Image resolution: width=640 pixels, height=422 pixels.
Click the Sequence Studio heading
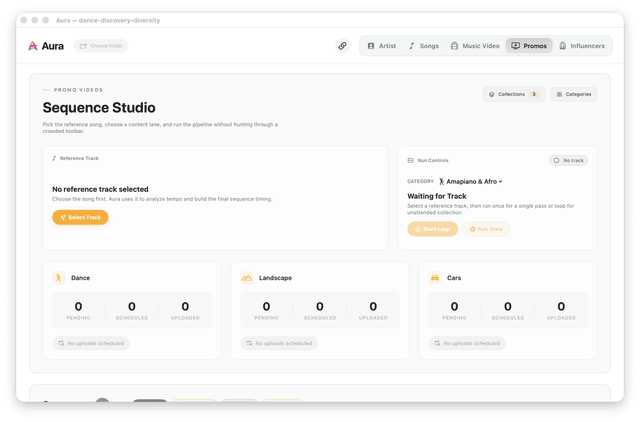[x=99, y=107]
